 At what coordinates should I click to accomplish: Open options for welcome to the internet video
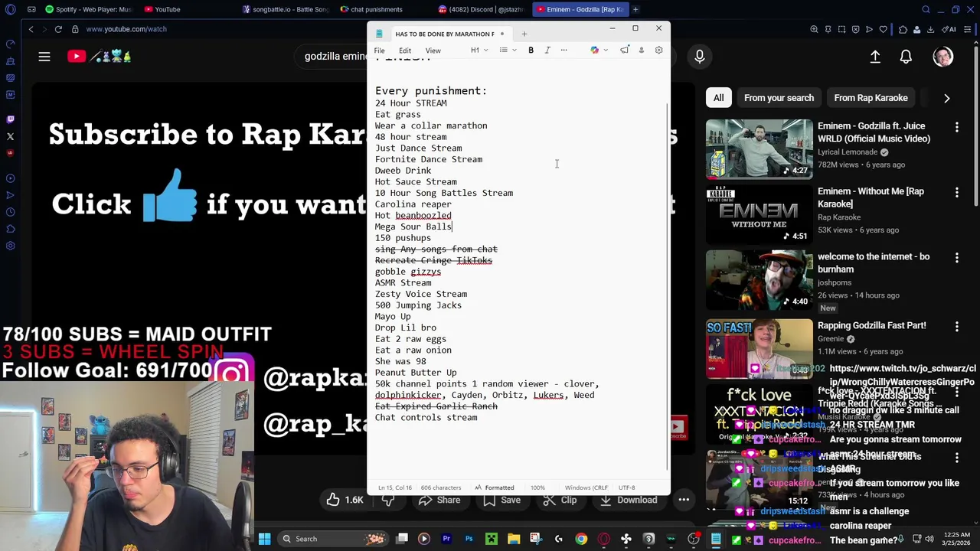pos(956,258)
